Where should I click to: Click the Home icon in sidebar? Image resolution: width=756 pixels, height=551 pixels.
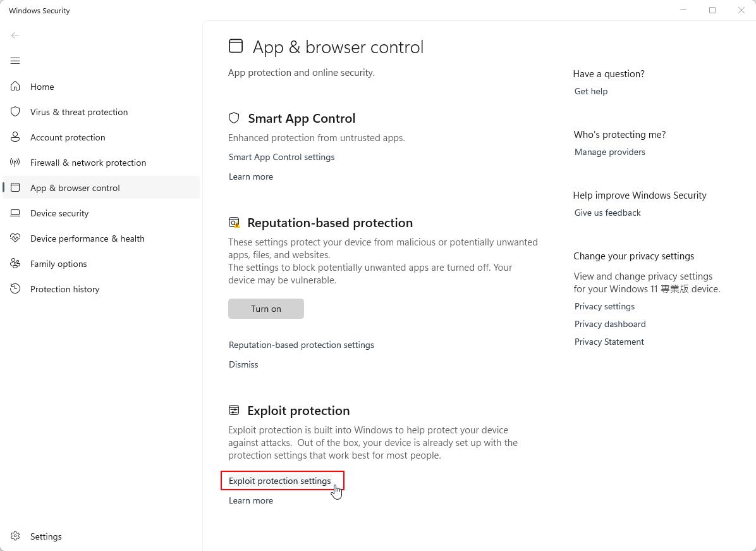click(x=15, y=87)
